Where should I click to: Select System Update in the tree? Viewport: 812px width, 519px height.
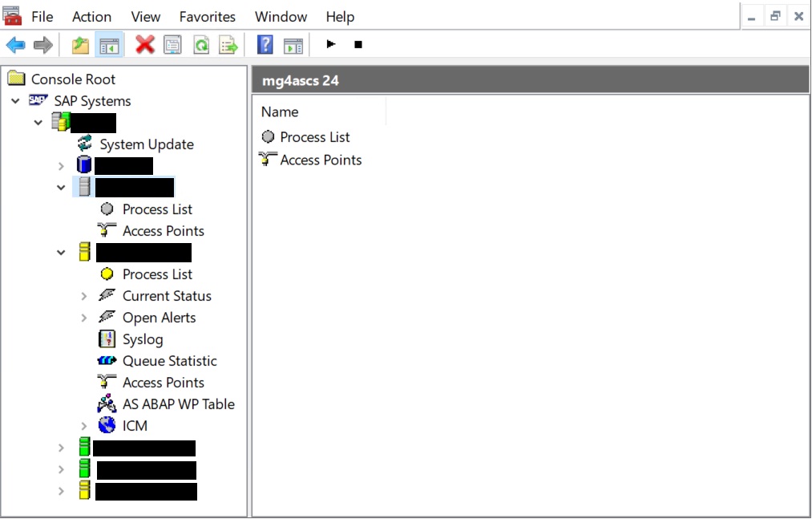(147, 144)
